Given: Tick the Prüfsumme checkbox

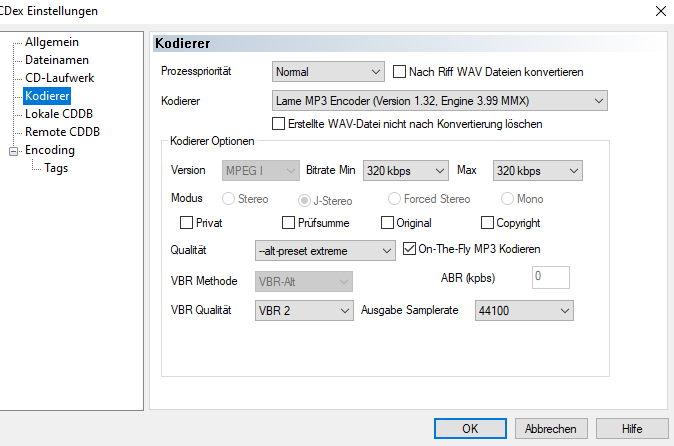Looking at the screenshot, I should (289, 223).
